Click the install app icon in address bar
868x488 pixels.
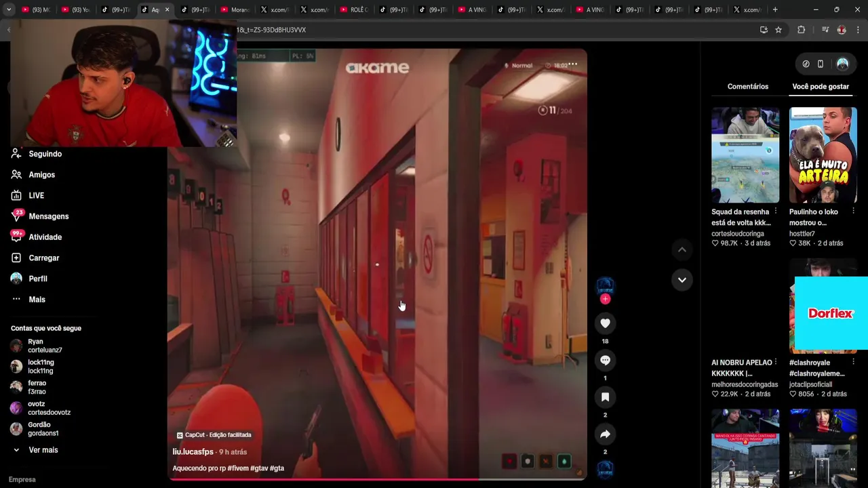coord(764,30)
